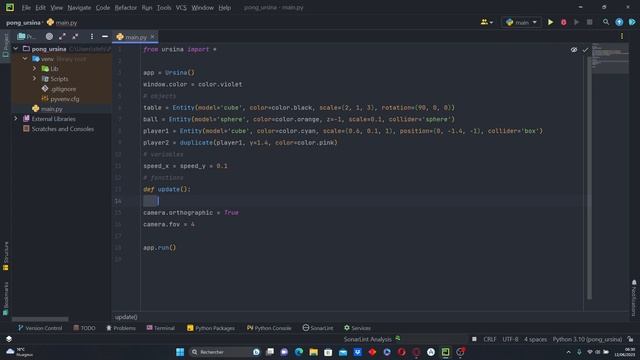Click the inspections checkmark widget
Screen dimensions: 640x360
[x=585, y=50]
